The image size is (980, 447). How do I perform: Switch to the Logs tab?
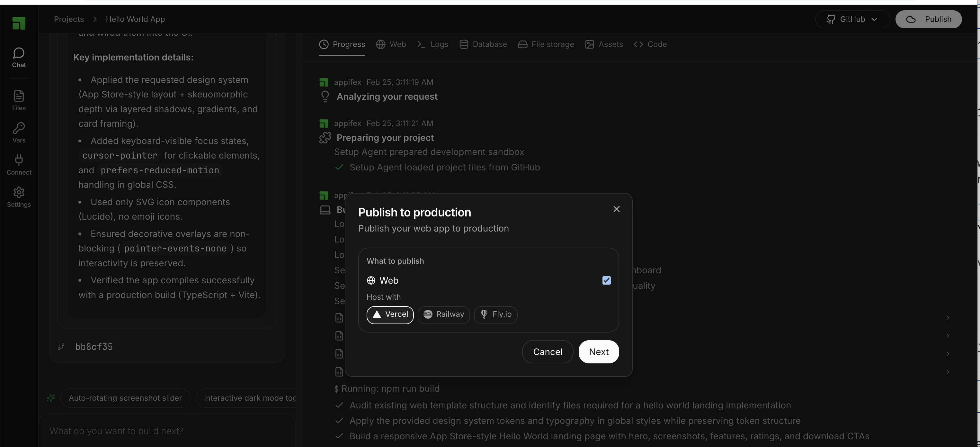(x=432, y=44)
